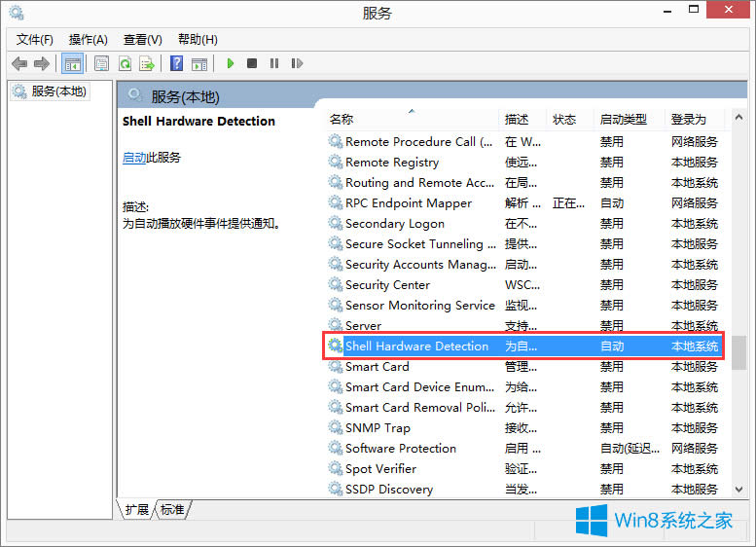Sort by the 状态 column header

pos(564,119)
